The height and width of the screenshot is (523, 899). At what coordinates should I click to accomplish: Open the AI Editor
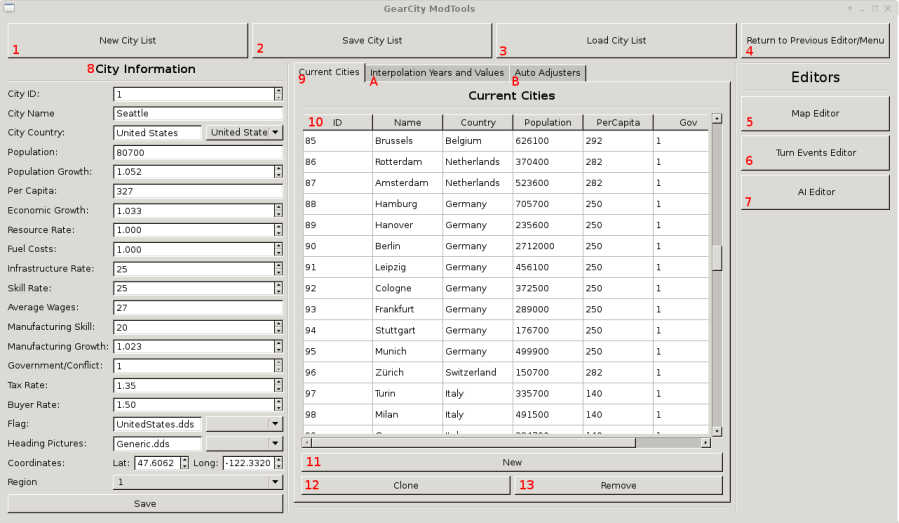click(814, 192)
